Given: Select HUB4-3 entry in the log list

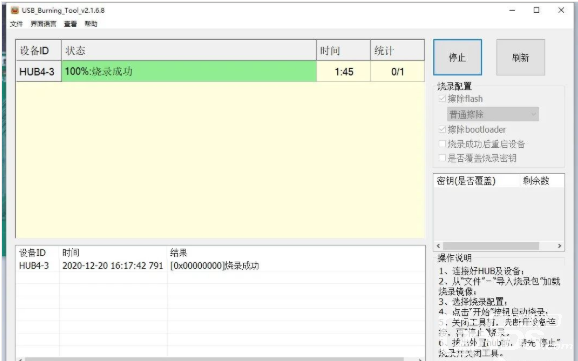Looking at the screenshot, I should tap(34, 266).
